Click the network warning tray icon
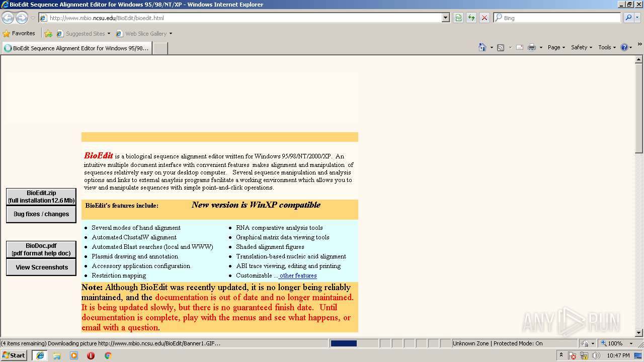The height and width of the screenshot is (362, 644). [584, 355]
